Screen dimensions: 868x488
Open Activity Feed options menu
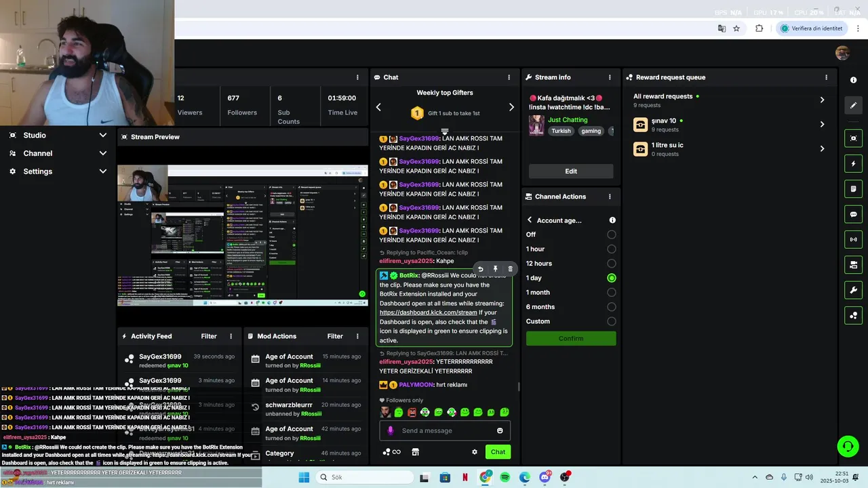pos(231,336)
